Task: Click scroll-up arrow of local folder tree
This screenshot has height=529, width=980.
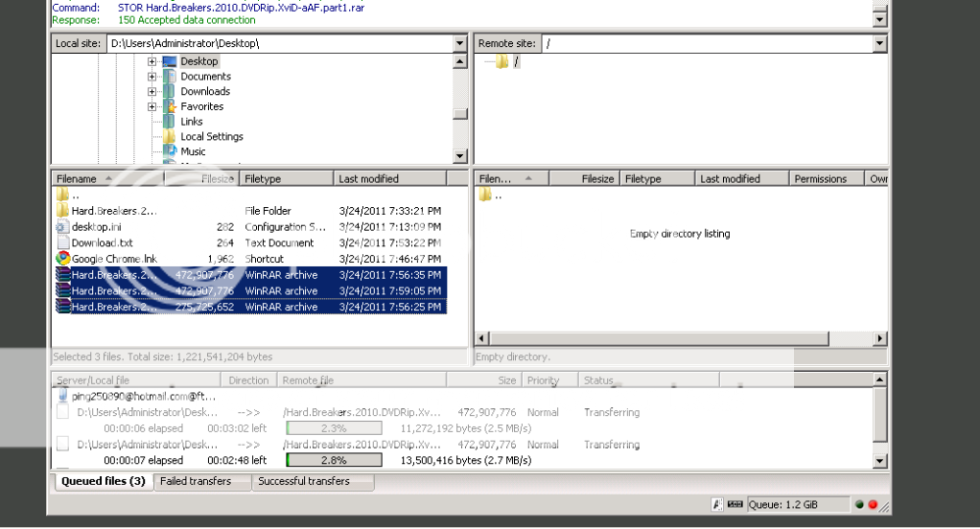Action: (460, 61)
